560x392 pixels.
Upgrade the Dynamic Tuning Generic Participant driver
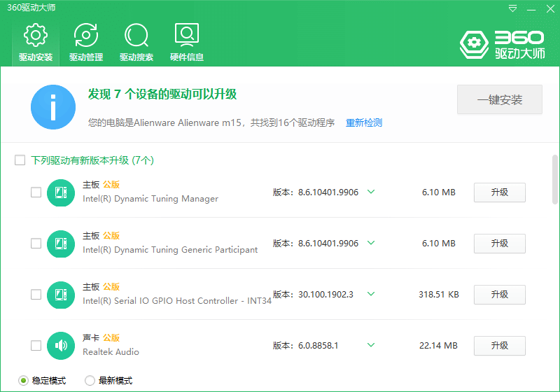tap(500, 244)
